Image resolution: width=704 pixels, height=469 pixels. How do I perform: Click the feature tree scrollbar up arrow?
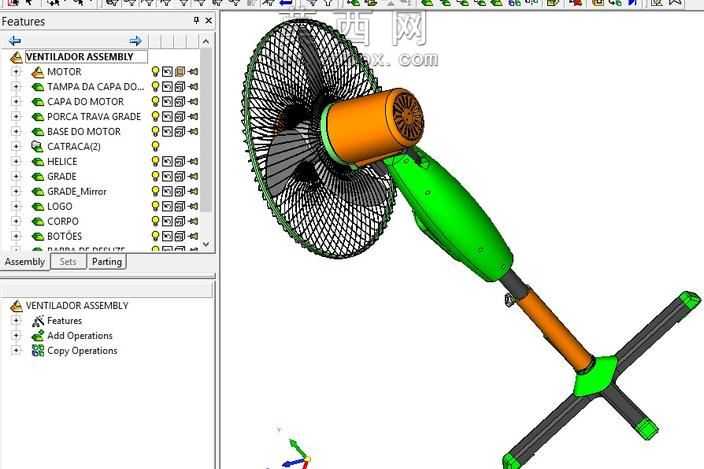coord(206,42)
